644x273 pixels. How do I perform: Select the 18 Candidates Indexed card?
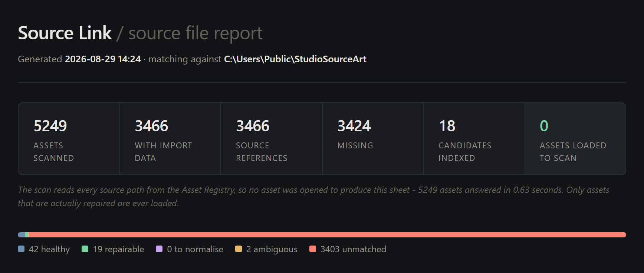tap(474, 139)
